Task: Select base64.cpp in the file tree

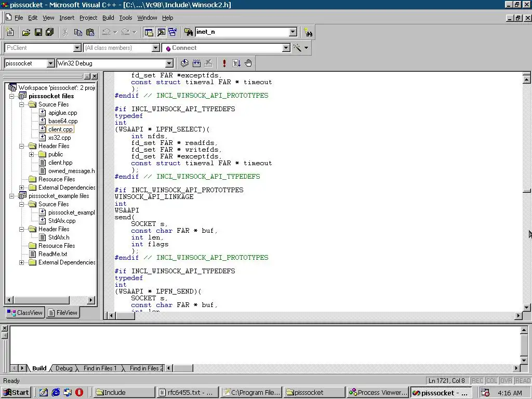Action: pos(63,121)
